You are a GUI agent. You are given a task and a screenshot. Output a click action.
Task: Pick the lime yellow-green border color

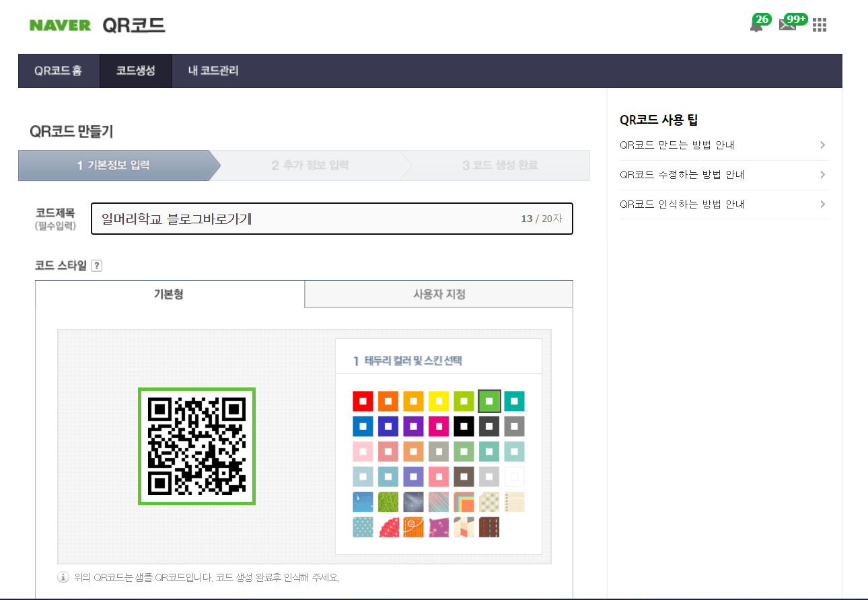click(x=464, y=401)
